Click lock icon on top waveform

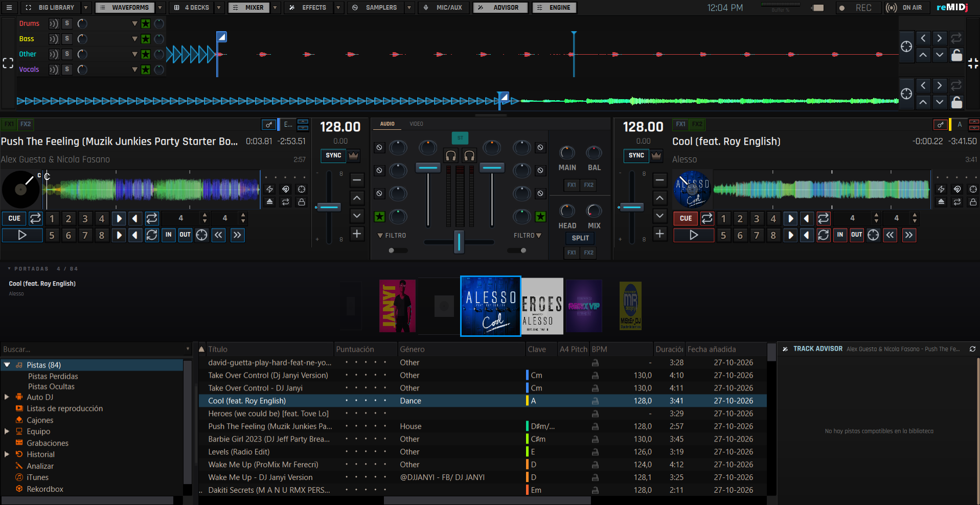click(x=956, y=55)
